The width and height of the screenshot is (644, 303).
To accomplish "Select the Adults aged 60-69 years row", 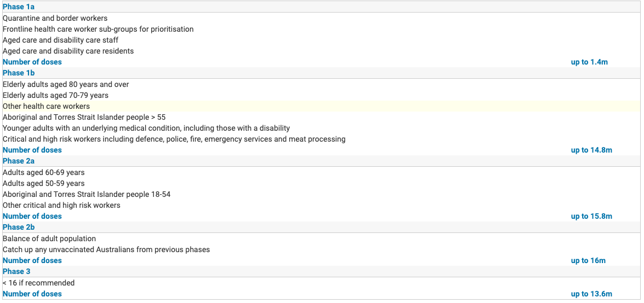I will (x=44, y=172).
